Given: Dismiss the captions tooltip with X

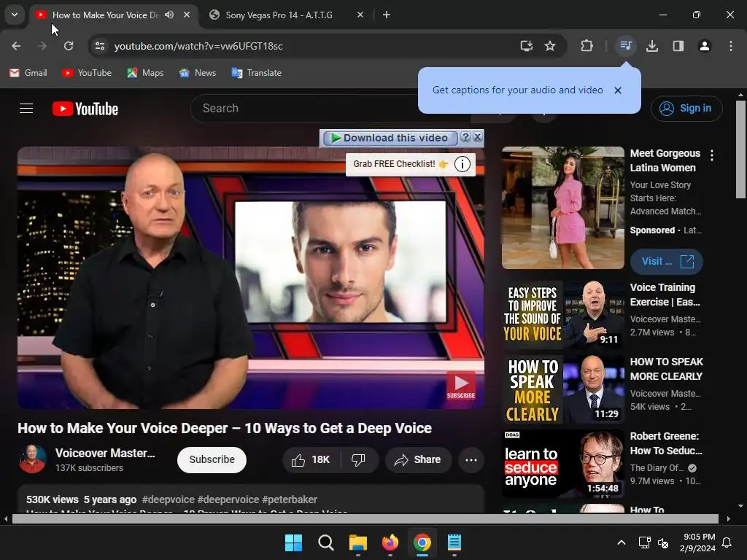Looking at the screenshot, I should (x=618, y=90).
